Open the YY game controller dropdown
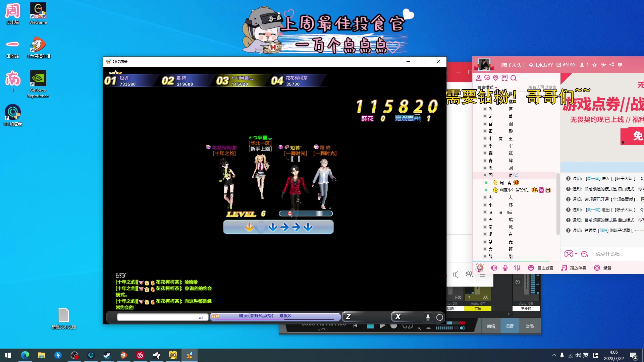644x362 pixels. 571,254
